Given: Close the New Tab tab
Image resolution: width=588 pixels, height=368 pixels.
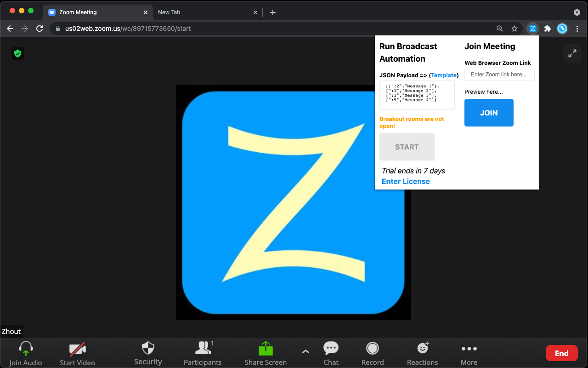Looking at the screenshot, I should [255, 12].
